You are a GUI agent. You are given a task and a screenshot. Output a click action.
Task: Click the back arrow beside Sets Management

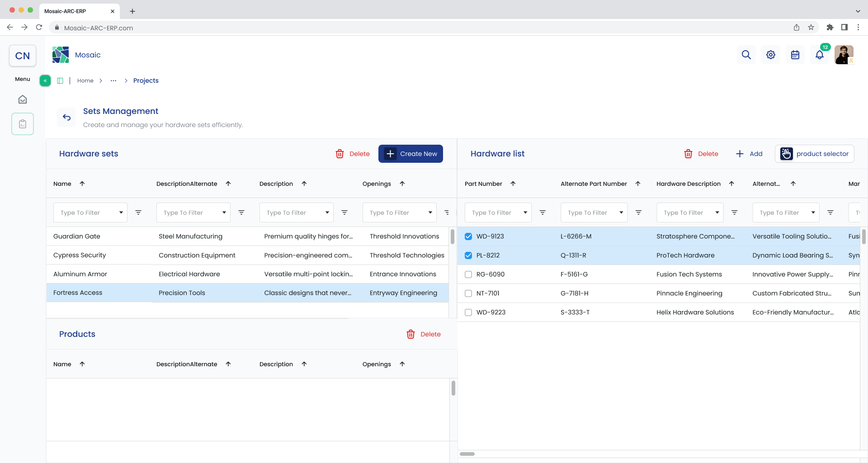click(x=67, y=118)
